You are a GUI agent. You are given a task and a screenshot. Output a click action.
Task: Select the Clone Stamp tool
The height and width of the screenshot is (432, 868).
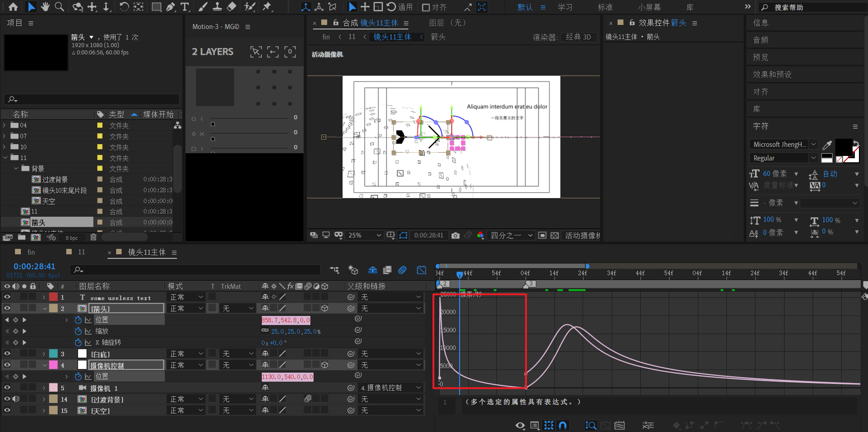pyautogui.click(x=217, y=7)
